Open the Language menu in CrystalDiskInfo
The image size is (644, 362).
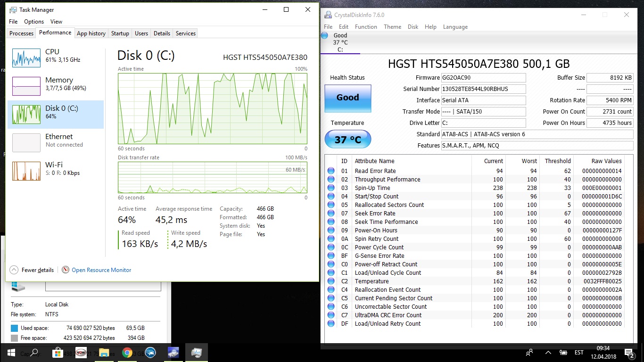(x=455, y=27)
